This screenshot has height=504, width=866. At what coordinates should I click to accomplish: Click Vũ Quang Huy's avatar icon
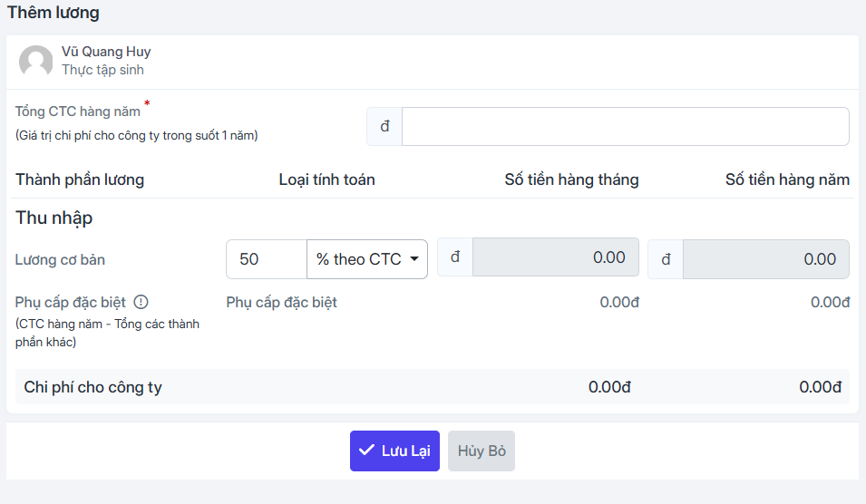tap(36, 61)
